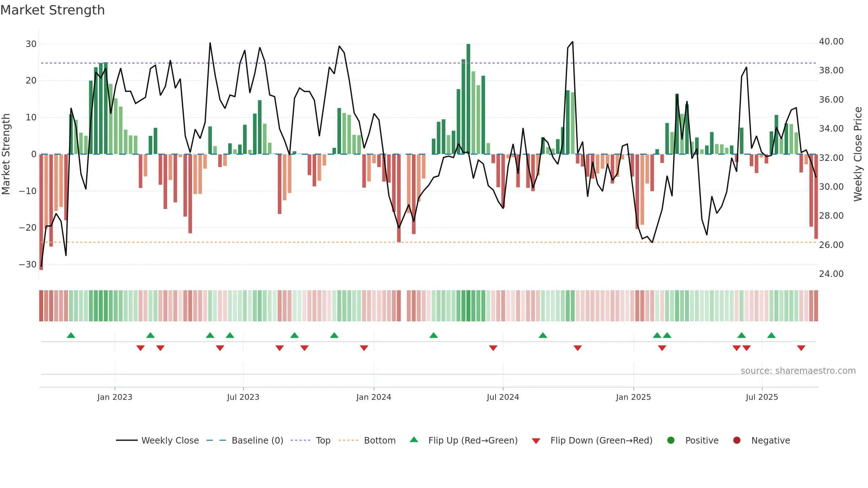Click the first green flip-up marker, before Jan 2023

(x=71, y=335)
